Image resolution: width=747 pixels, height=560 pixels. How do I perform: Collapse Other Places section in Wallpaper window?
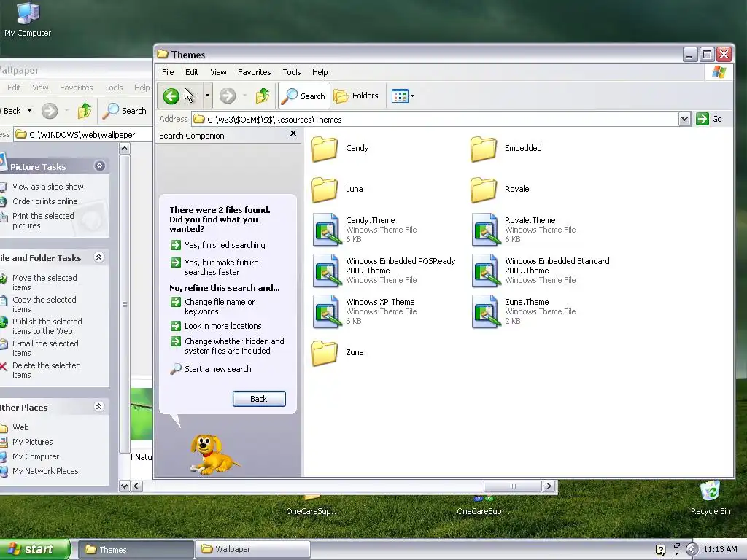pyautogui.click(x=98, y=407)
